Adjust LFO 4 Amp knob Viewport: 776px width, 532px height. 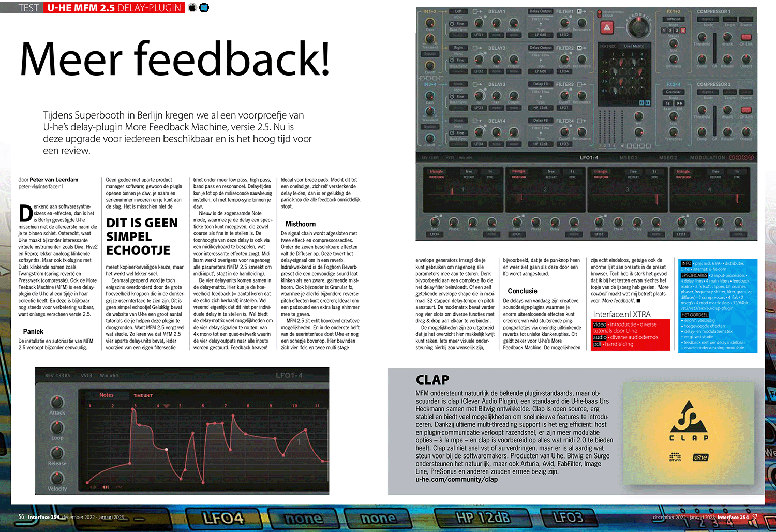click(738, 222)
